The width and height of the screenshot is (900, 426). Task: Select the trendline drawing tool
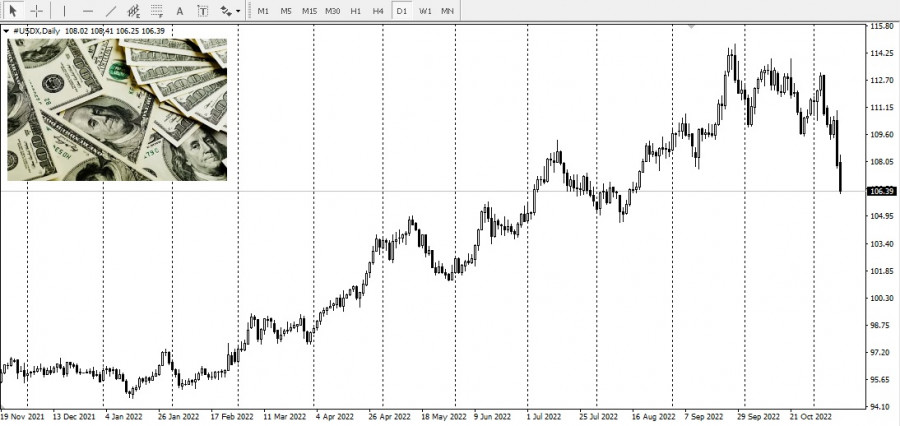(111, 10)
